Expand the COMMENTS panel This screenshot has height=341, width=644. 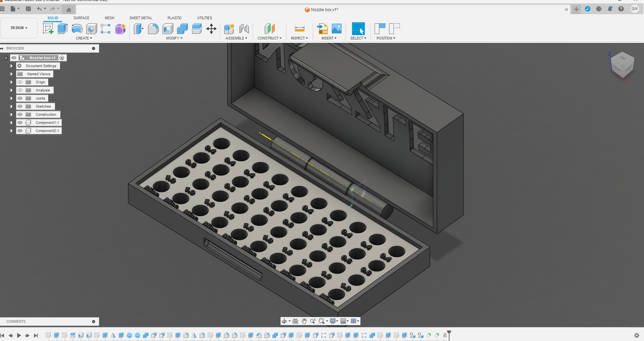pyautogui.click(x=93, y=321)
